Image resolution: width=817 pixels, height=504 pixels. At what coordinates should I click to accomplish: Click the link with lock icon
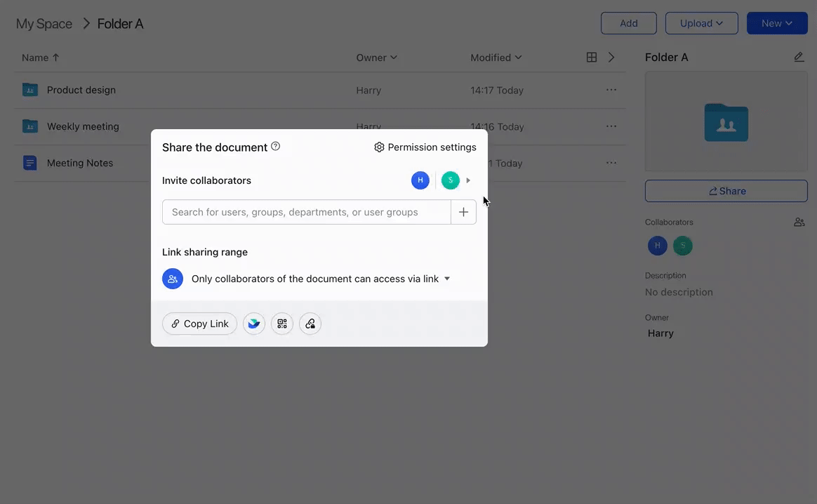click(x=310, y=324)
